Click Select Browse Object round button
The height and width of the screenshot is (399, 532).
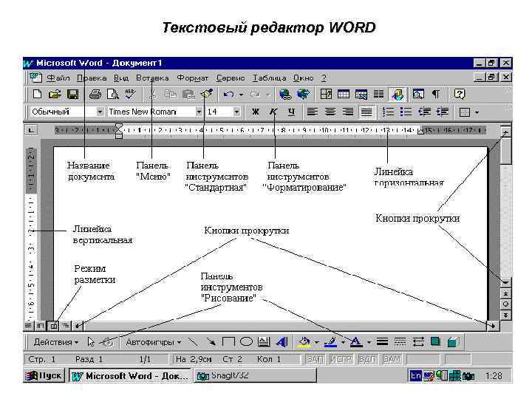coord(505,304)
